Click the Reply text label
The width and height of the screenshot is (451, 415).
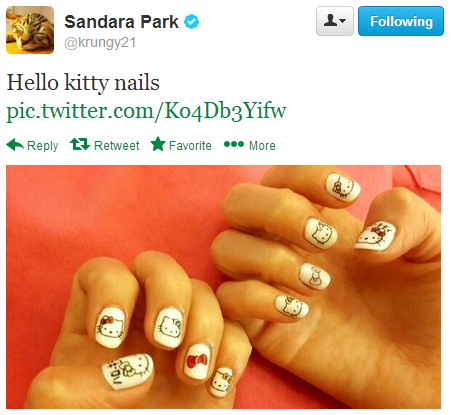point(42,146)
